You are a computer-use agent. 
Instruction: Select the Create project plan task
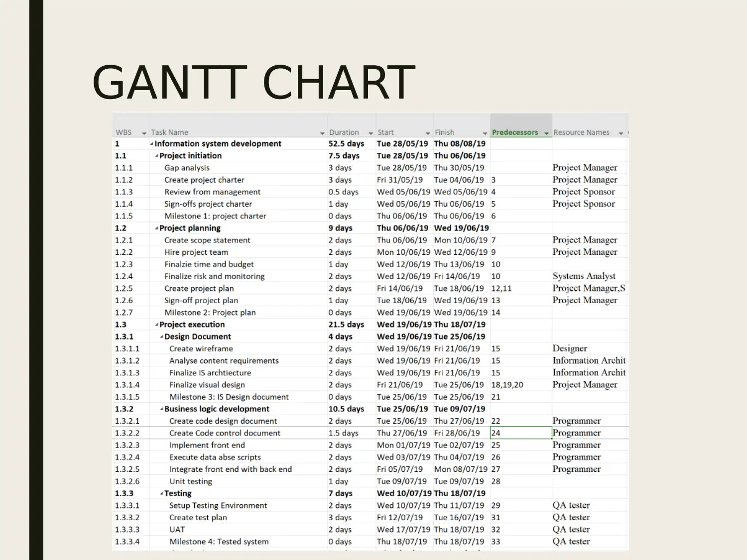pyautogui.click(x=199, y=288)
